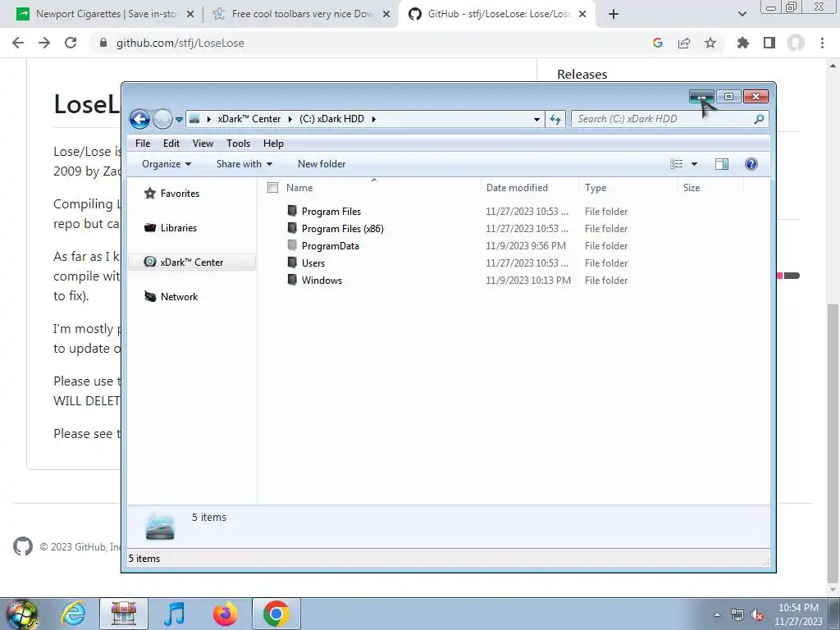Image resolution: width=840 pixels, height=630 pixels.
Task: Click the drive icon in the details pane
Action: [160, 527]
